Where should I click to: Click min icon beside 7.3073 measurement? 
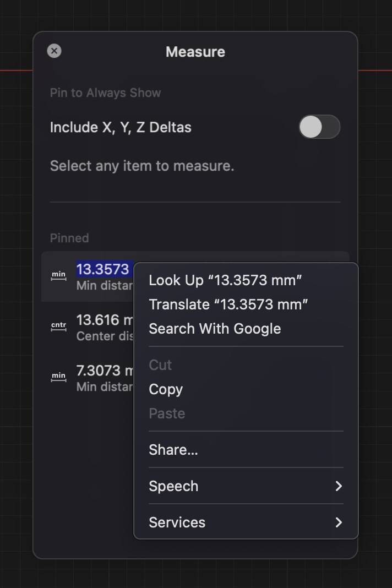pyautogui.click(x=58, y=377)
